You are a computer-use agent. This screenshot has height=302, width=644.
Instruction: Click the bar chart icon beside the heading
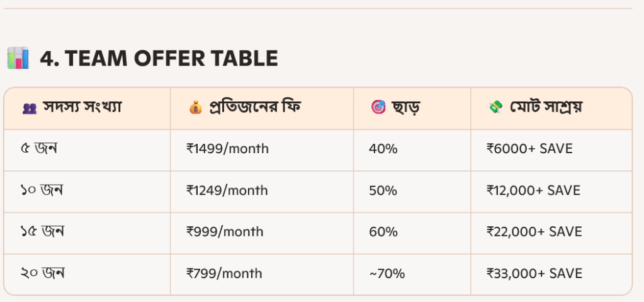coord(18,58)
